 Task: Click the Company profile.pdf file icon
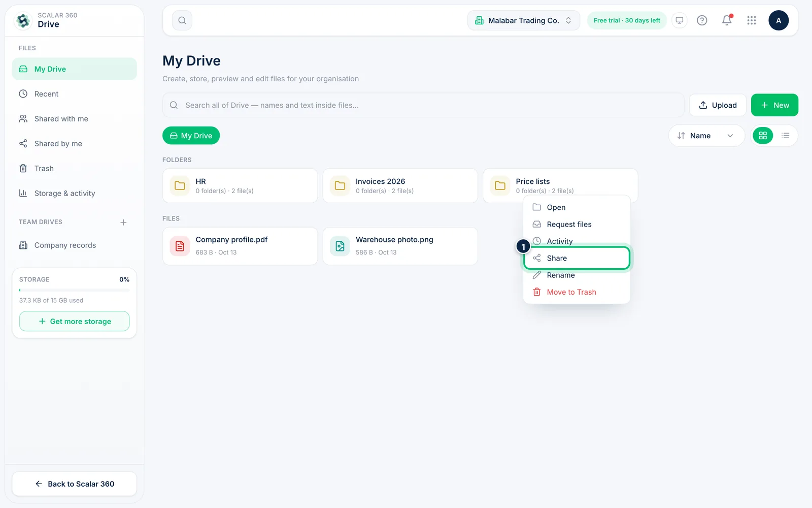180,246
